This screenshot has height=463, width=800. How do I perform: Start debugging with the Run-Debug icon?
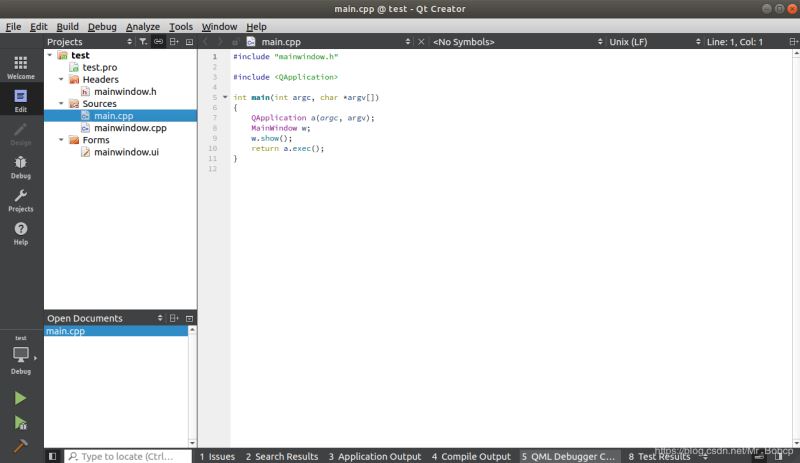(x=20, y=422)
